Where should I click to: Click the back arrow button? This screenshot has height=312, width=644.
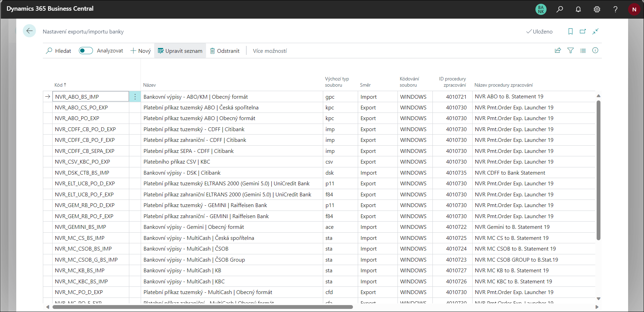(29, 31)
